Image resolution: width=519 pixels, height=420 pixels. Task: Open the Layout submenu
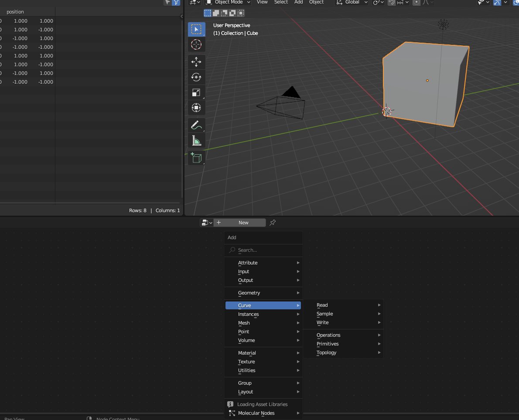tap(263, 392)
